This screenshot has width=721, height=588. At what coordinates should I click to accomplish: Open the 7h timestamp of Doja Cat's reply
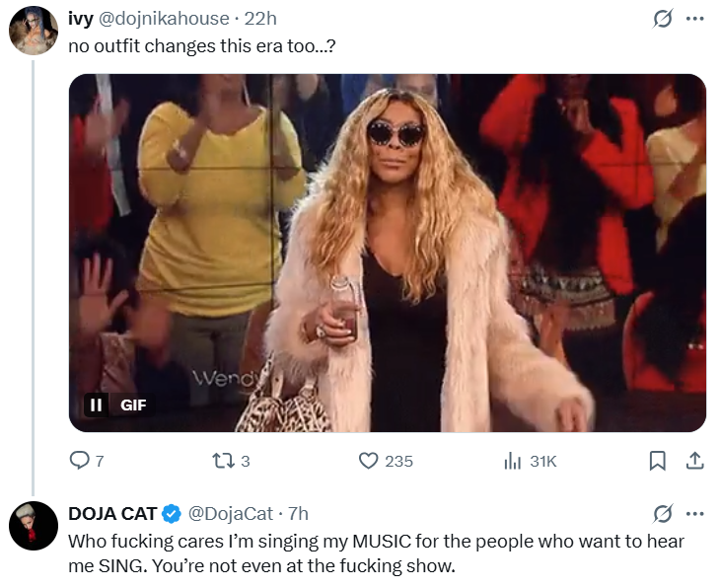(x=298, y=514)
